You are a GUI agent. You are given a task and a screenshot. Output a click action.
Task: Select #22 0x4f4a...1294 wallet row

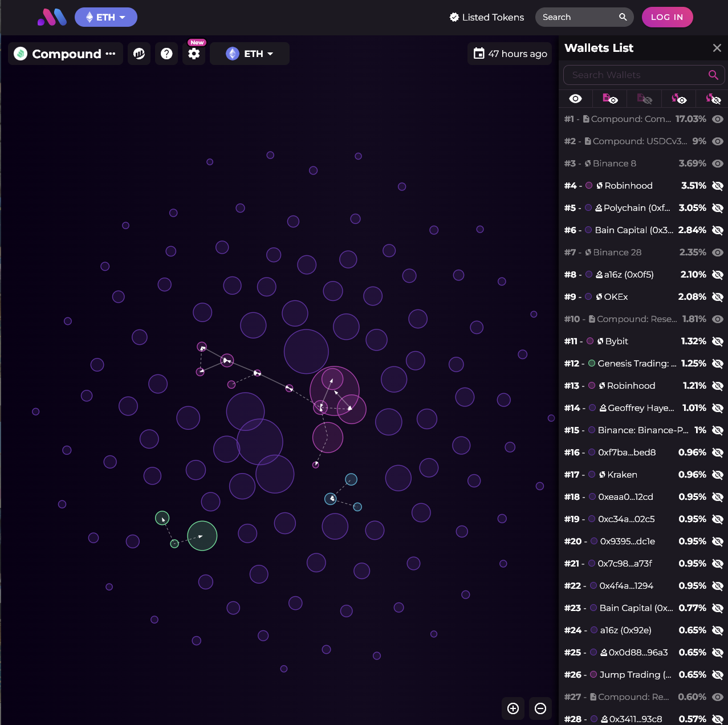[644, 586]
